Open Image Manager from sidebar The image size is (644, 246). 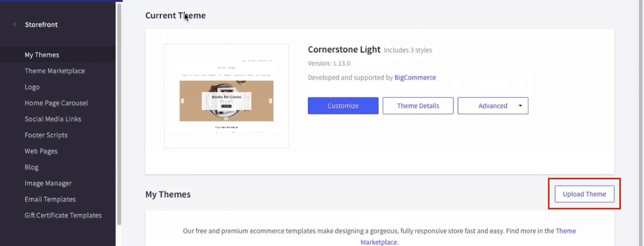48,183
